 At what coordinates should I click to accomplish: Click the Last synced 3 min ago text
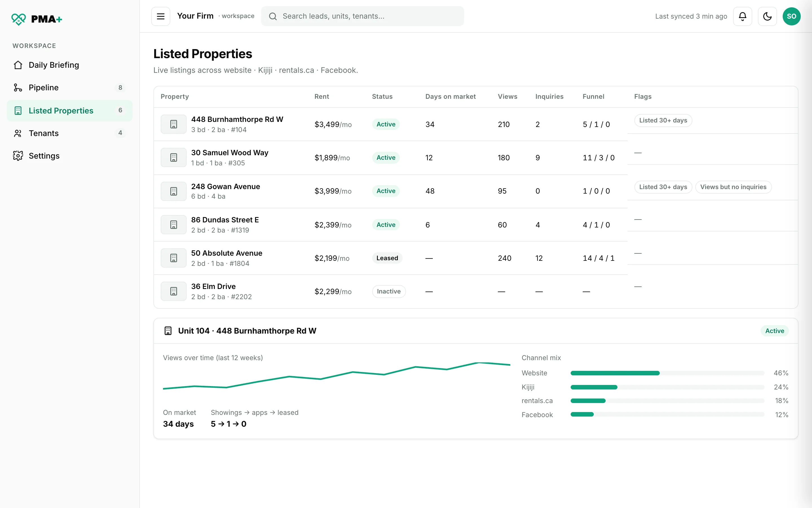coord(691,16)
